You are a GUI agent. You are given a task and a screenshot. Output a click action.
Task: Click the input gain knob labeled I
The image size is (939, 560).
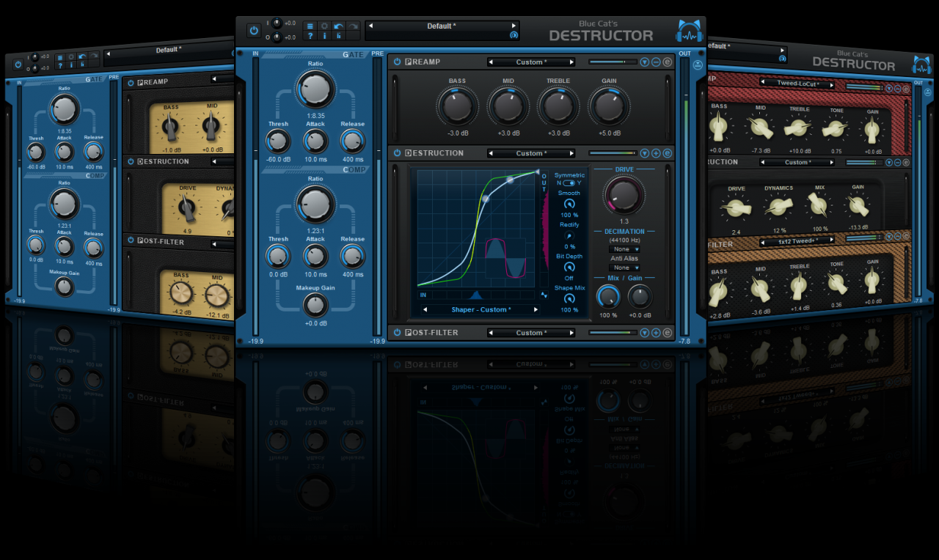[x=278, y=23]
